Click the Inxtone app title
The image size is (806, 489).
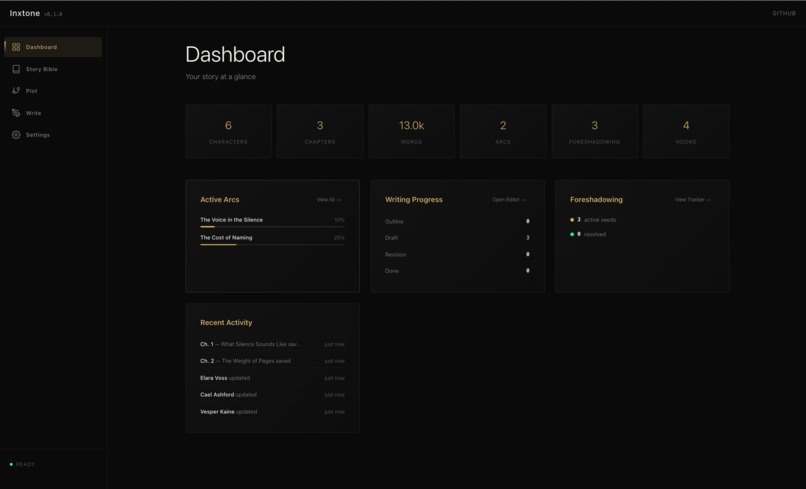coord(25,13)
